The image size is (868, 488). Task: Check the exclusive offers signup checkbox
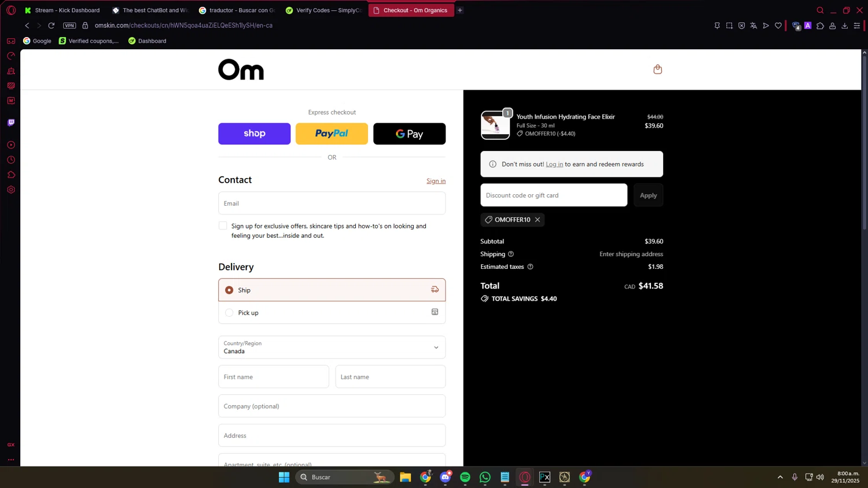click(223, 225)
